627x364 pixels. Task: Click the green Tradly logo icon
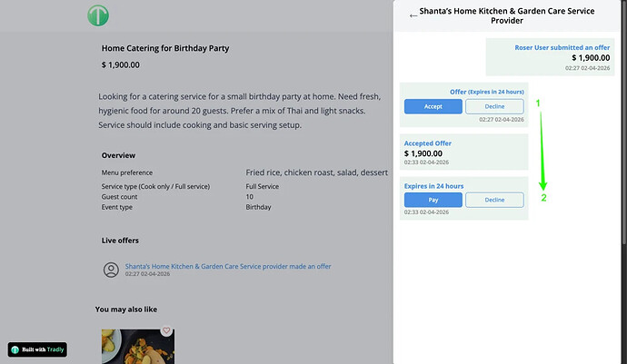[x=98, y=15]
